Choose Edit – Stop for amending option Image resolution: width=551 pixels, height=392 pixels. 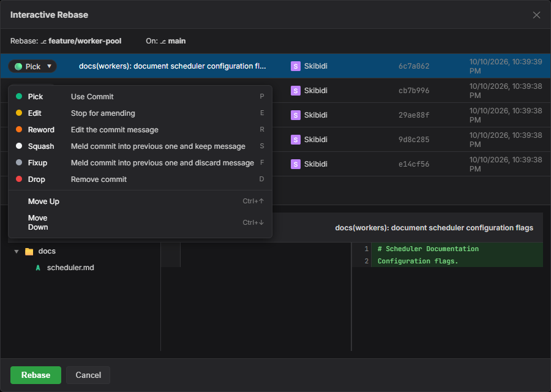click(x=140, y=113)
